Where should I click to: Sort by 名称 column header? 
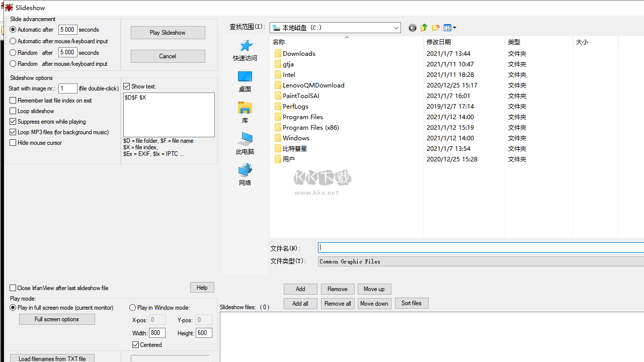[x=347, y=42]
